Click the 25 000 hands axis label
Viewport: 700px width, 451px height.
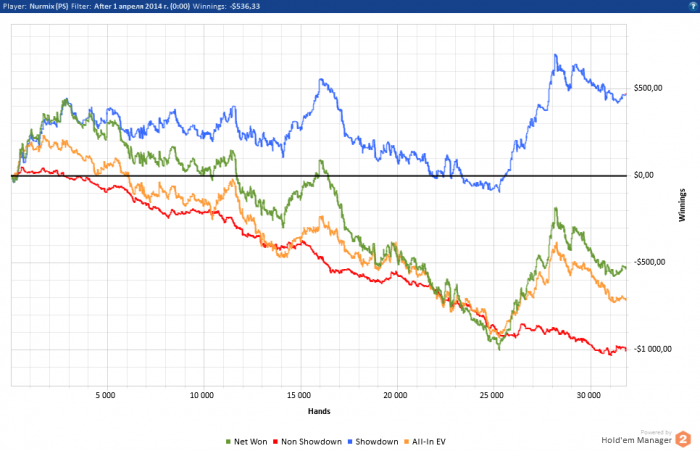[x=492, y=395]
